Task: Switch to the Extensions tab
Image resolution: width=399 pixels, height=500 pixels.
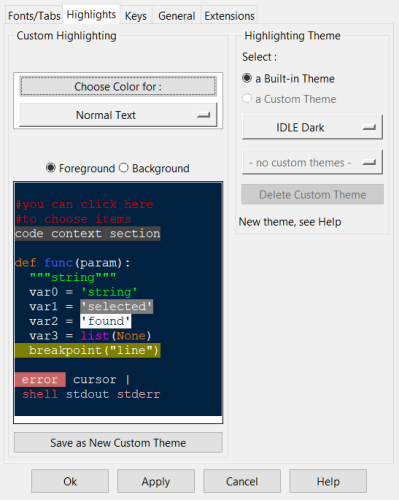Action: click(x=229, y=16)
